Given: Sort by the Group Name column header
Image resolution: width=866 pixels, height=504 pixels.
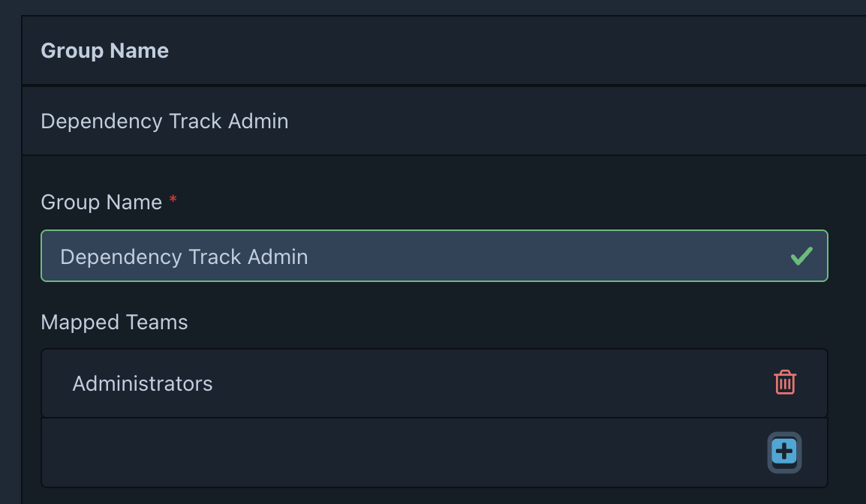Looking at the screenshot, I should pyautogui.click(x=104, y=51).
